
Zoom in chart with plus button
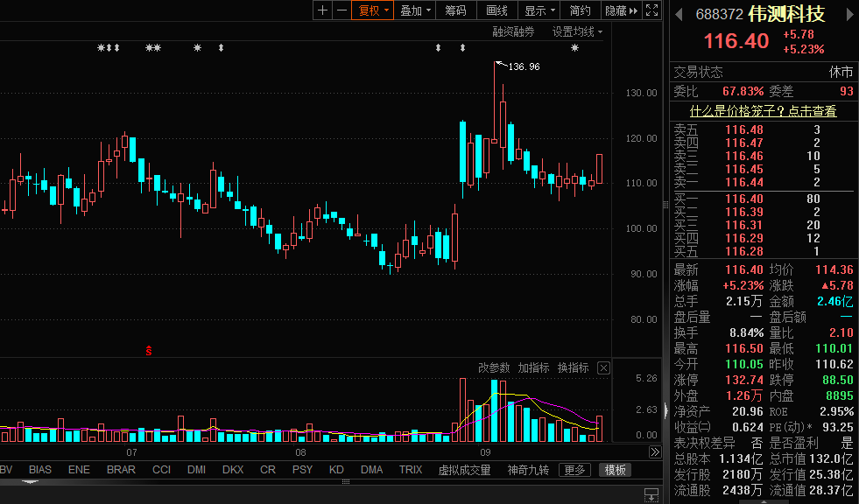(323, 10)
